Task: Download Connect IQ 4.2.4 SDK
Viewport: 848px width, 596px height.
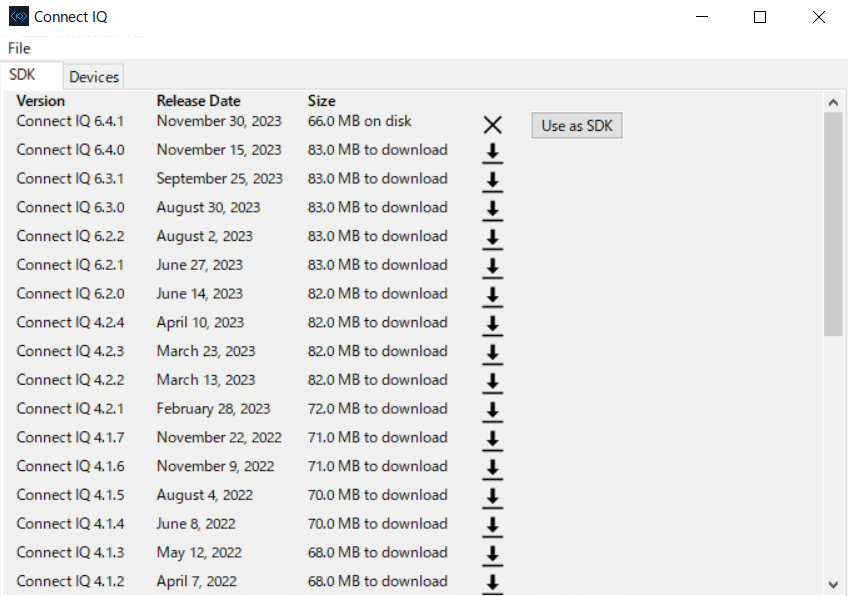Action: pos(492,325)
